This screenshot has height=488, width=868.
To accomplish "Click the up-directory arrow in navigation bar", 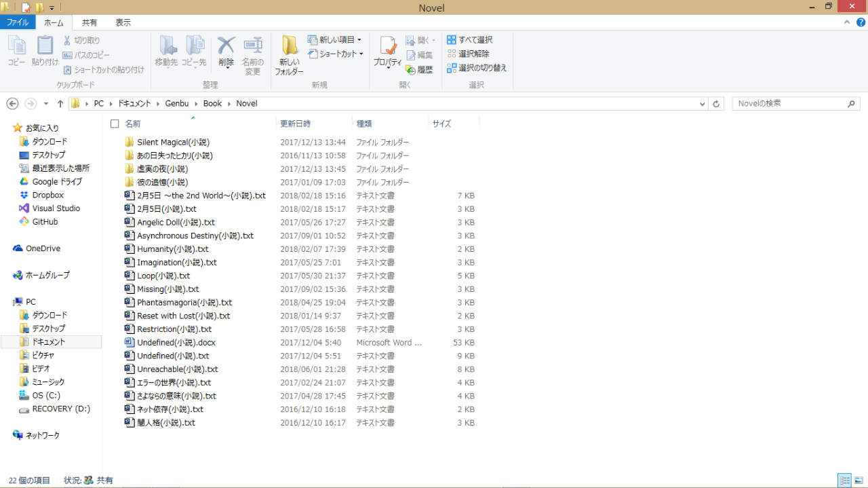I will click(x=60, y=104).
